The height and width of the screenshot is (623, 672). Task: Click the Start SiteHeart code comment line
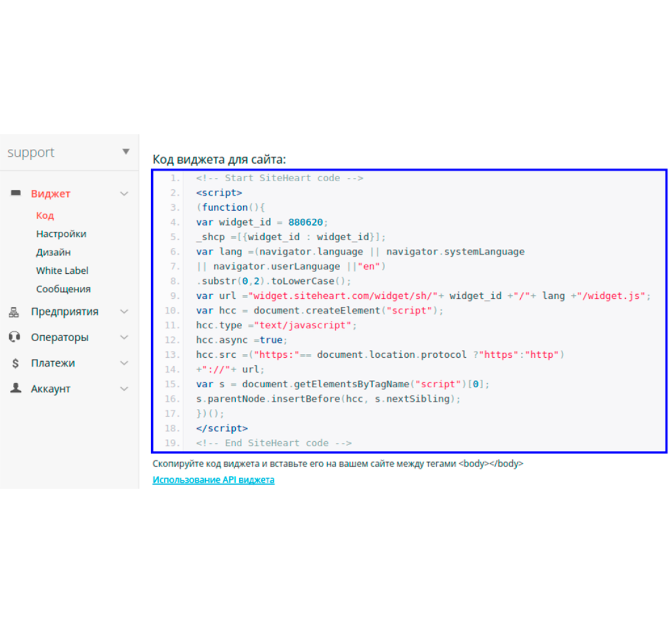[x=279, y=178]
